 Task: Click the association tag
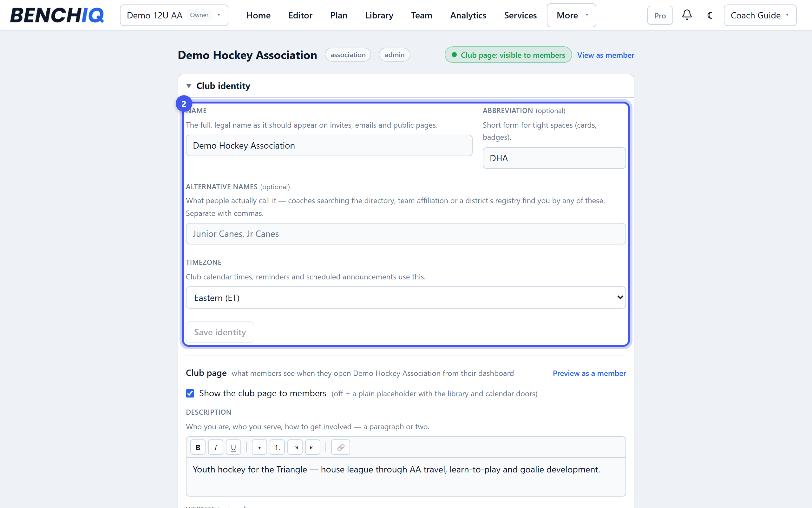click(348, 55)
